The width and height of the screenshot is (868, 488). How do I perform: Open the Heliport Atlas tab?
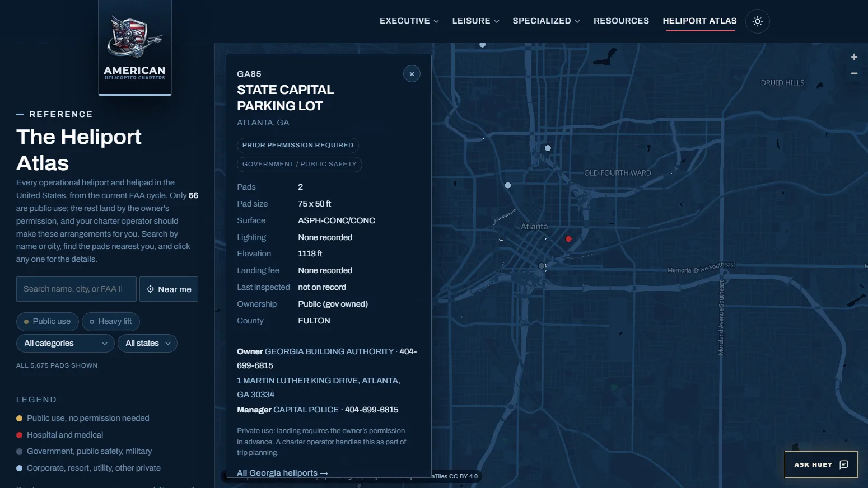(700, 21)
